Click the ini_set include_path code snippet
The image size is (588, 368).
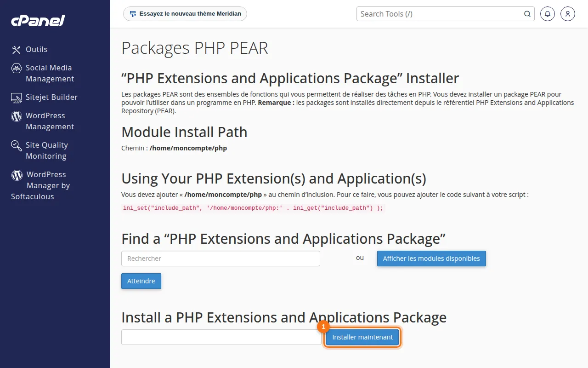(253, 208)
